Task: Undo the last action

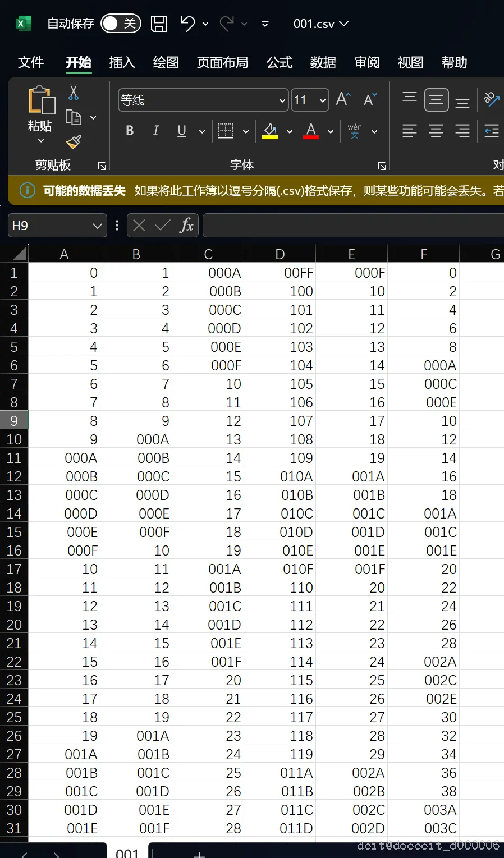Action: 187,24
